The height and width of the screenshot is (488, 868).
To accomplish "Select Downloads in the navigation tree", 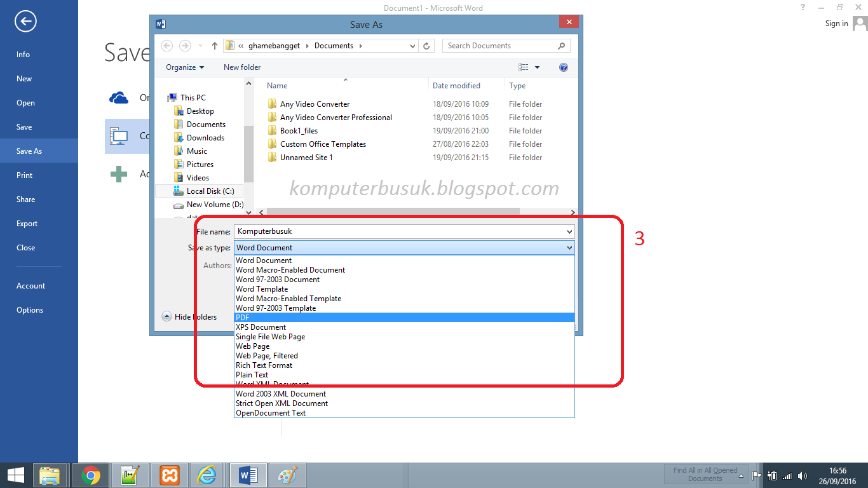I will pyautogui.click(x=205, y=138).
